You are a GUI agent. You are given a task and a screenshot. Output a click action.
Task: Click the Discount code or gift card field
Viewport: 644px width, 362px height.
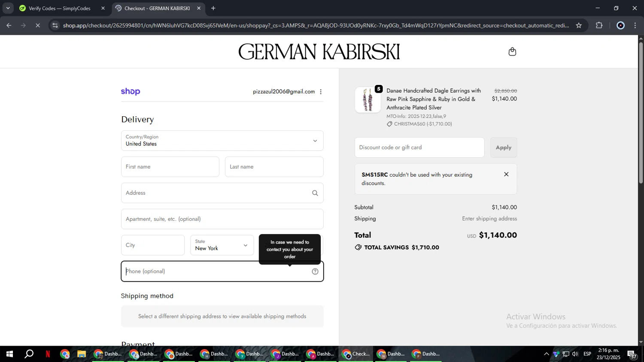(419, 148)
